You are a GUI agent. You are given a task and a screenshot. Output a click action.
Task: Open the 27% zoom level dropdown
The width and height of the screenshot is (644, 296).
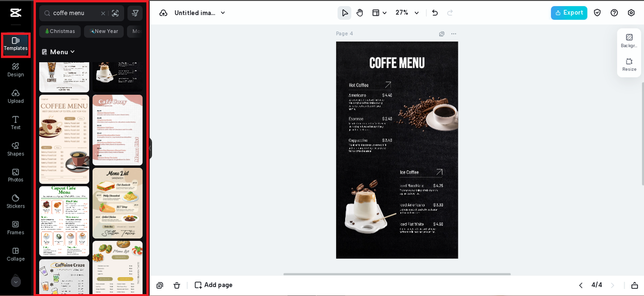407,13
